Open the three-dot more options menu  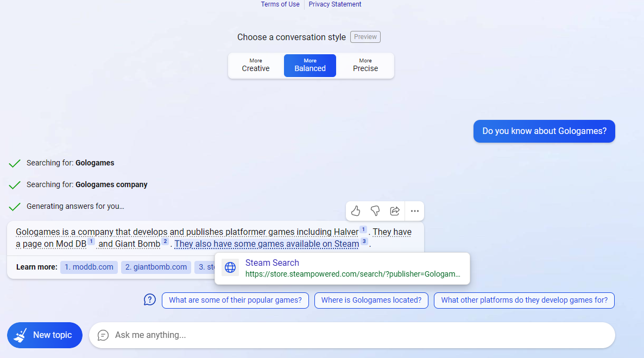point(415,211)
